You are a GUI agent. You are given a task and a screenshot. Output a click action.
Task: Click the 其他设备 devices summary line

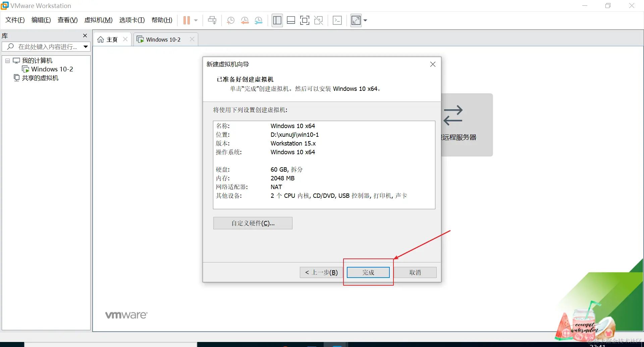[x=312, y=196]
